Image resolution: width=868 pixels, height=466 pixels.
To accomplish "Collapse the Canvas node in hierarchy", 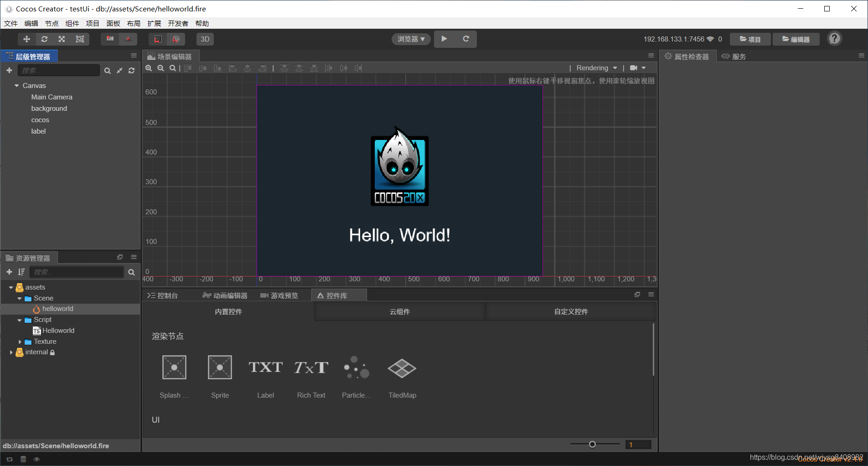I will click(17, 85).
